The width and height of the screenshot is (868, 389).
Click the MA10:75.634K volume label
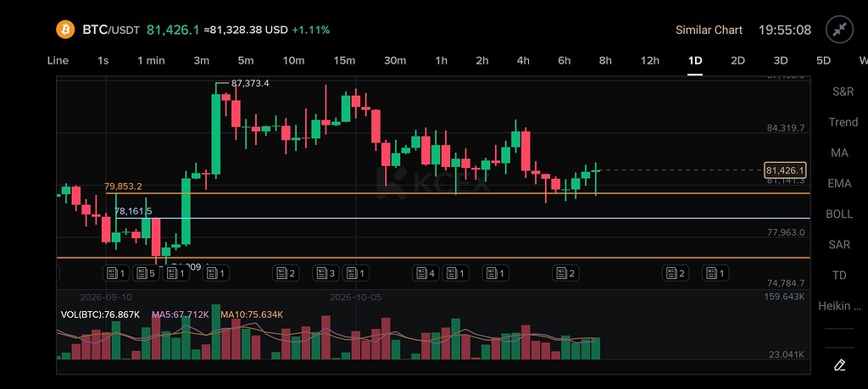pos(252,315)
